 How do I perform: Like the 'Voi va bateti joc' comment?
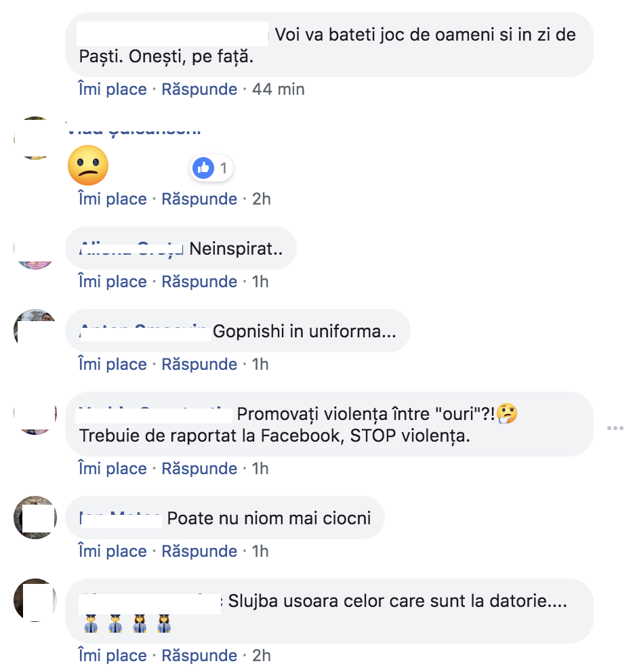(113, 89)
